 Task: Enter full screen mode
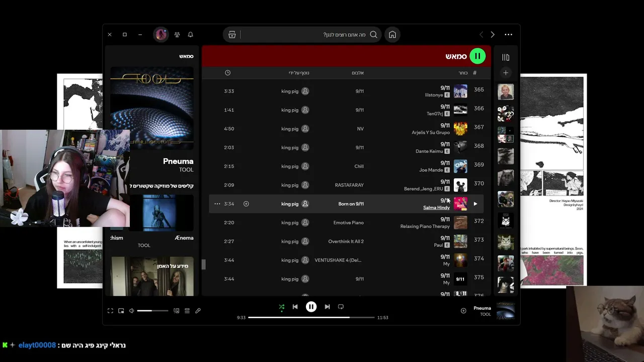click(x=110, y=311)
